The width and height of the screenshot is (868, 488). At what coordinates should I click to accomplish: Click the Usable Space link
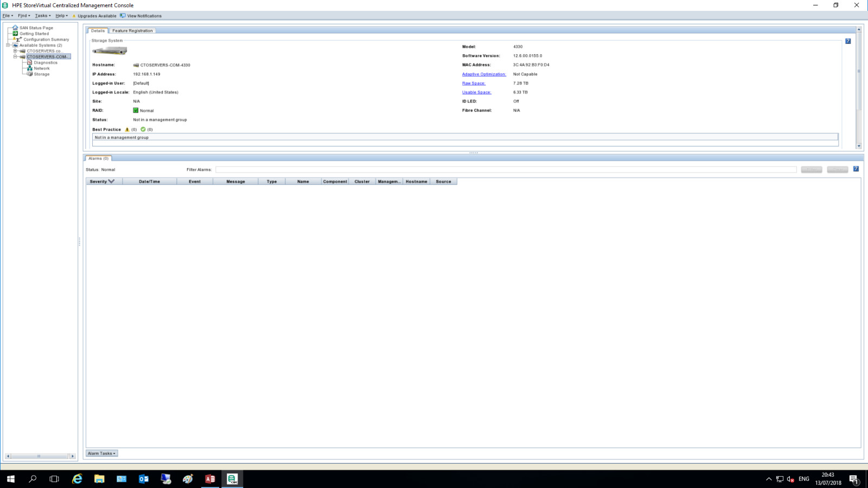tap(476, 92)
